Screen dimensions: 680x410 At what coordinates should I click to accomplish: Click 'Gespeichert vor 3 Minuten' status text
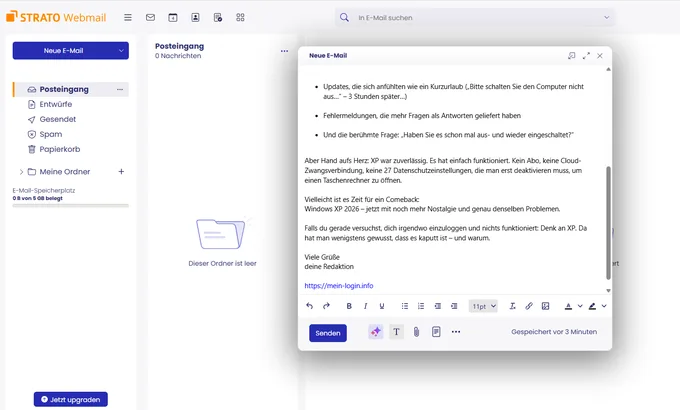coord(554,332)
